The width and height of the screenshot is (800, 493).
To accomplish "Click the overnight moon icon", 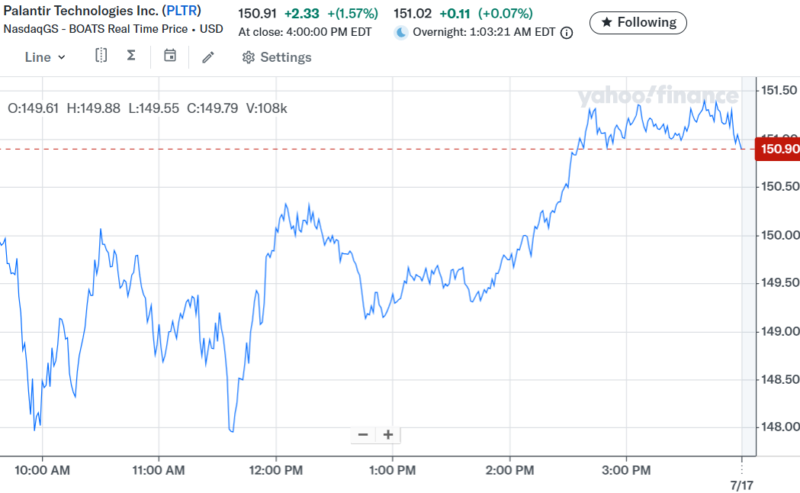I will (401, 33).
